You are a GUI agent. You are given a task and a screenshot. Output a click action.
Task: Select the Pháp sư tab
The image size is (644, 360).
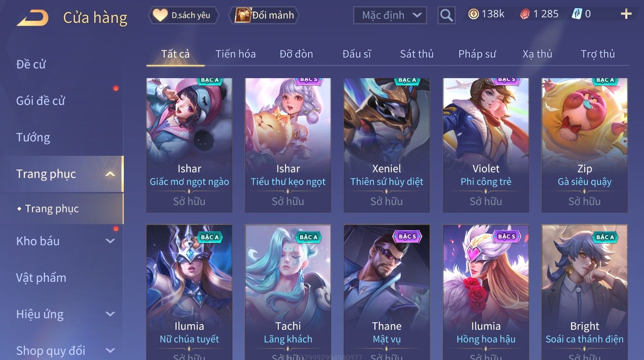[x=477, y=54]
